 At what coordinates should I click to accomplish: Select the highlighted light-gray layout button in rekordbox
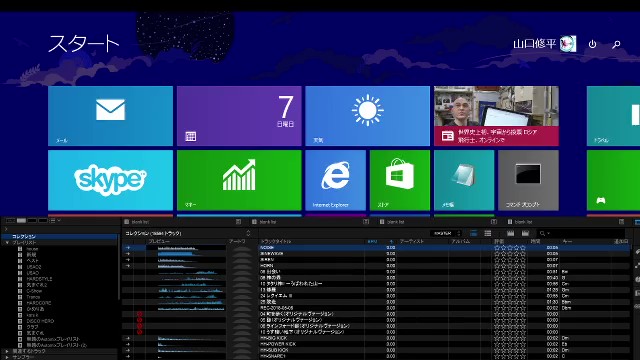click(21, 220)
